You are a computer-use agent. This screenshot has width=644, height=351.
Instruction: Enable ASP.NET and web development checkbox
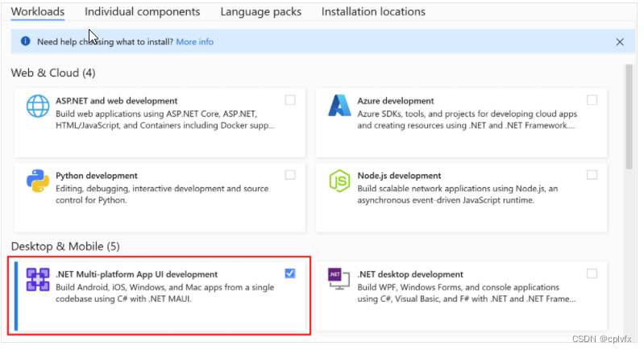click(x=290, y=100)
